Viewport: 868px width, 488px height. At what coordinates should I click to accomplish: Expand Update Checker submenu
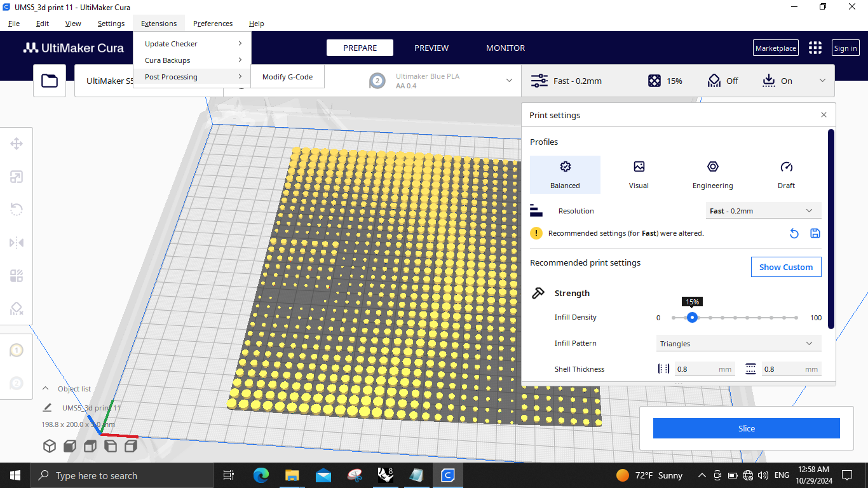click(193, 44)
